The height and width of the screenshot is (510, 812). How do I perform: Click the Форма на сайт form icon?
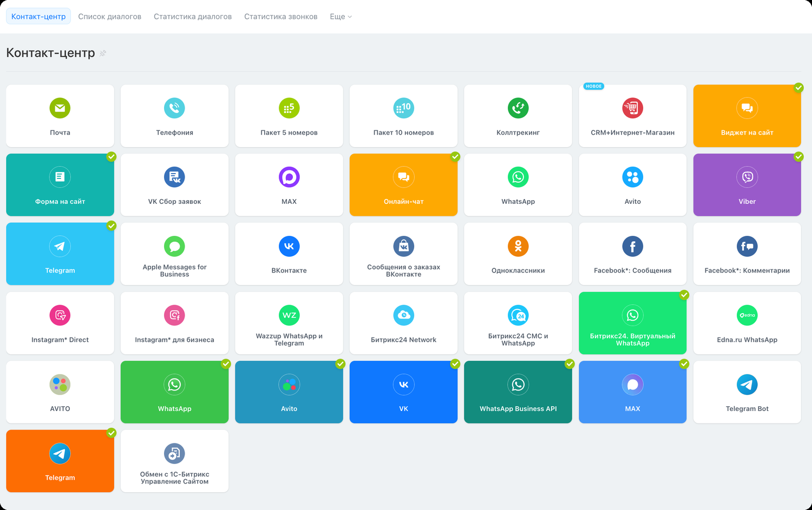60,177
